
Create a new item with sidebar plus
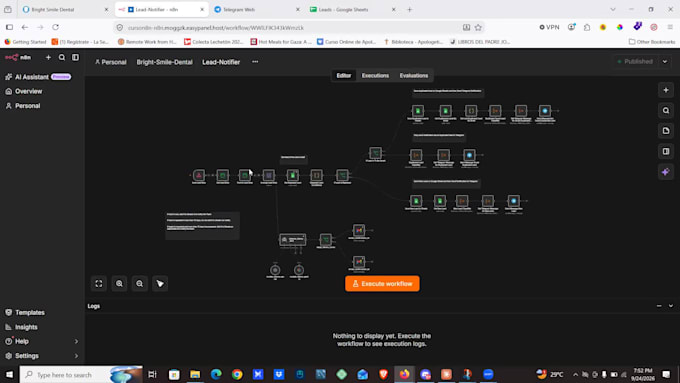click(48, 57)
